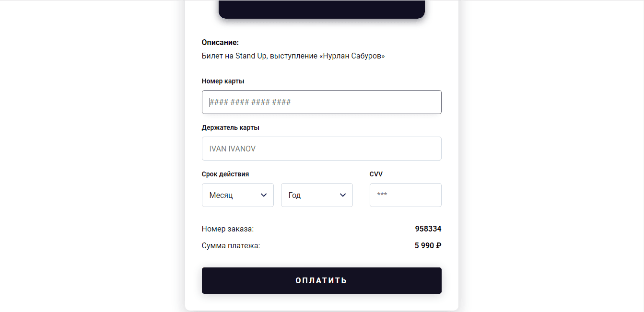Click the «Держатель карты» field label
The height and width of the screenshot is (312, 644).
tap(231, 127)
